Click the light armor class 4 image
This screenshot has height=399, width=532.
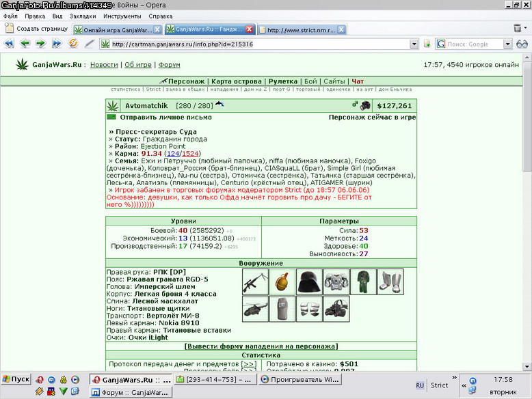pyautogui.click(x=336, y=282)
